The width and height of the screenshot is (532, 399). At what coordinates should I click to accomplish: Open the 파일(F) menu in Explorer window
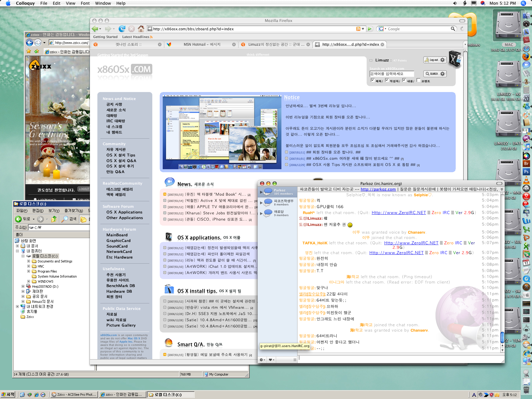click(x=22, y=210)
